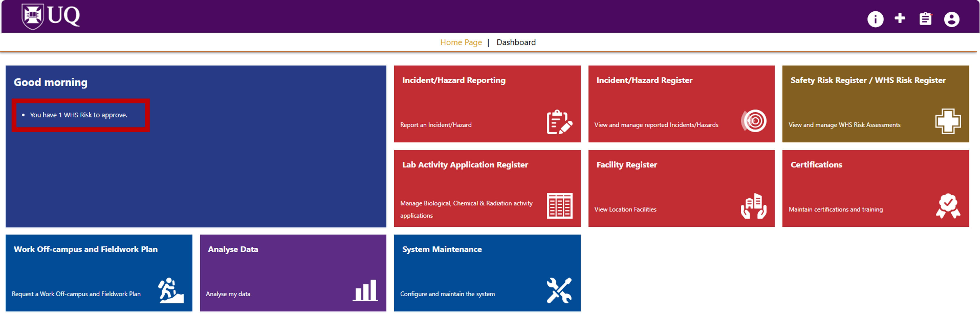Open Certifications tile heading
Viewport: 980px width, 314px height.
pyautogui.click(x=816, y=165)
